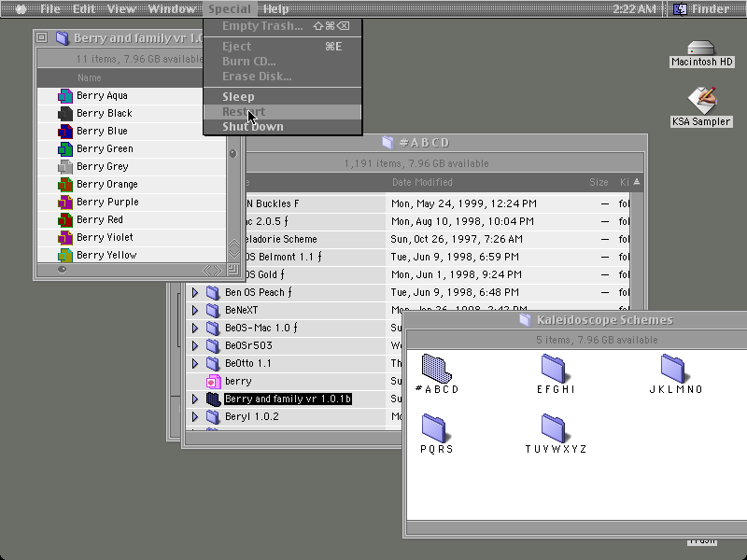The image size is (747, 560).
Task: Click the date 'Mon, May 24, 1999, 12:24 PM'
Action: (x=463, y=203)
